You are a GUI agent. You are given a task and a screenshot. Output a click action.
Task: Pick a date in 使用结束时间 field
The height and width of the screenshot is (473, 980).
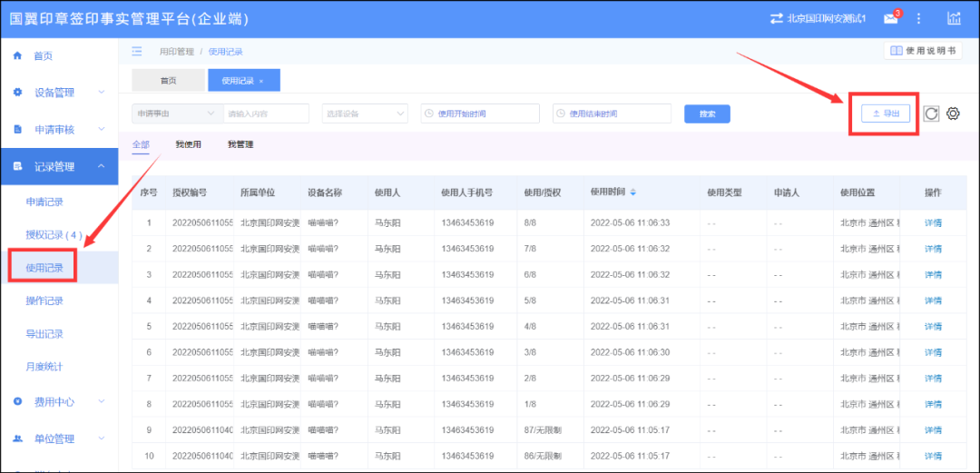tap(612, 113)
